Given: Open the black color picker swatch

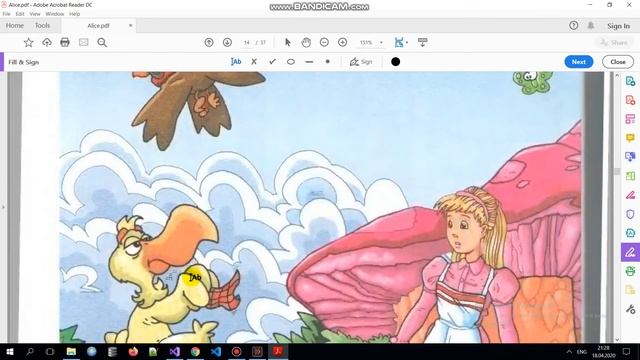Looking at the screenshot, I should pyautogui.click(x=396, y=62).
